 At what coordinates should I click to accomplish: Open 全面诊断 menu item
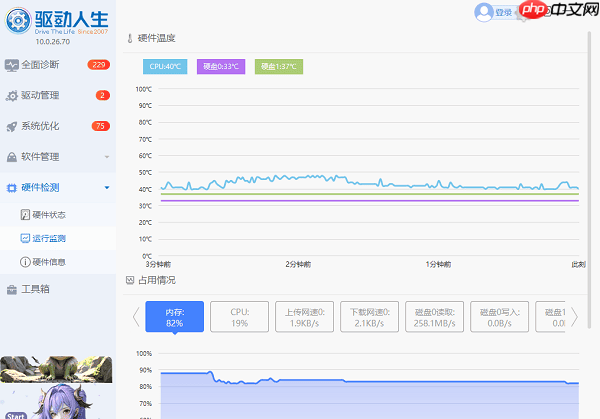(58, 65)
